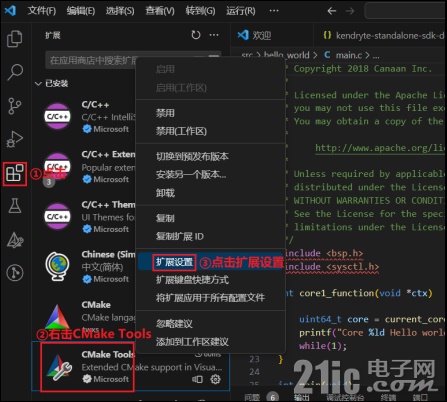Choose 禁用 in context menu
This screenshot has height=402, width=447.
click(x=211, y=113)
